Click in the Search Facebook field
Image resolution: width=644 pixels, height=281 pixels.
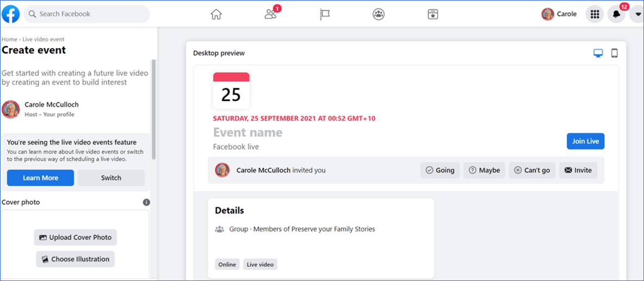tap(86, 14)
